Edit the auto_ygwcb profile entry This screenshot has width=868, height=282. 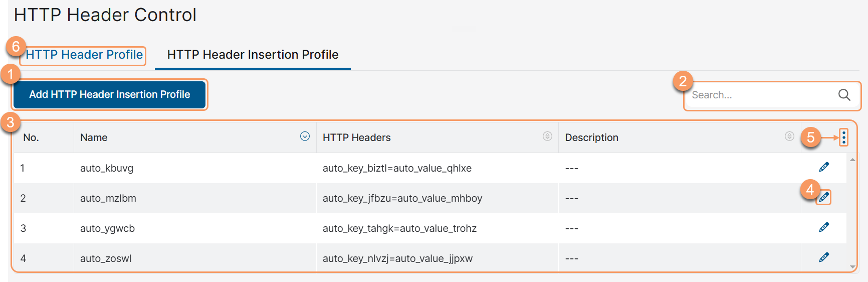point(824,227)
